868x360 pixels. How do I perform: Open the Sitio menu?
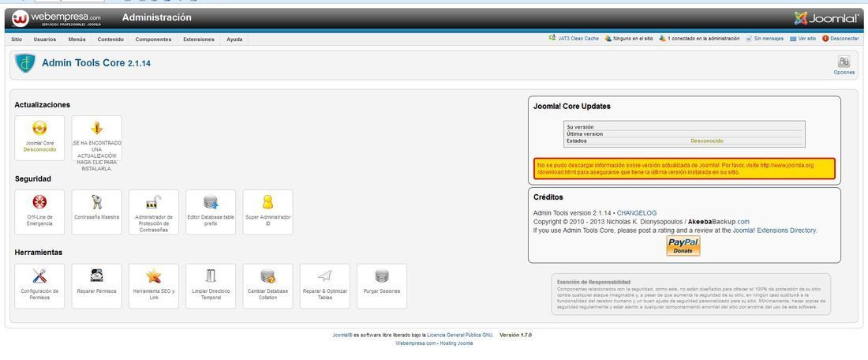17,39
